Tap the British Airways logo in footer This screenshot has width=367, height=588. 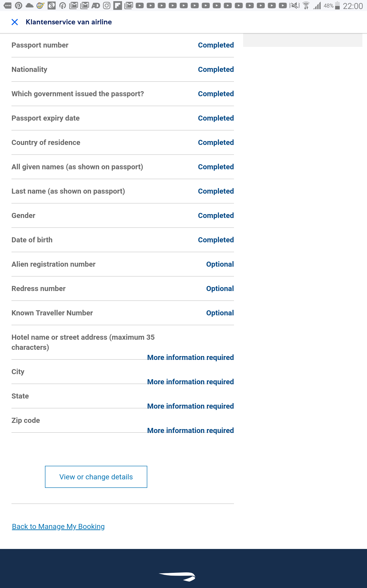click(177, 577)
